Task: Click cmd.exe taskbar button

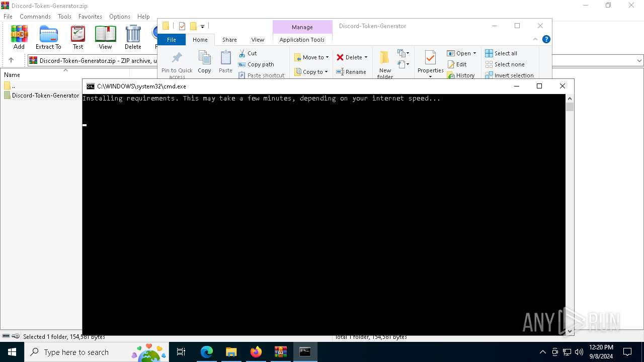Action: click(305, 352)
